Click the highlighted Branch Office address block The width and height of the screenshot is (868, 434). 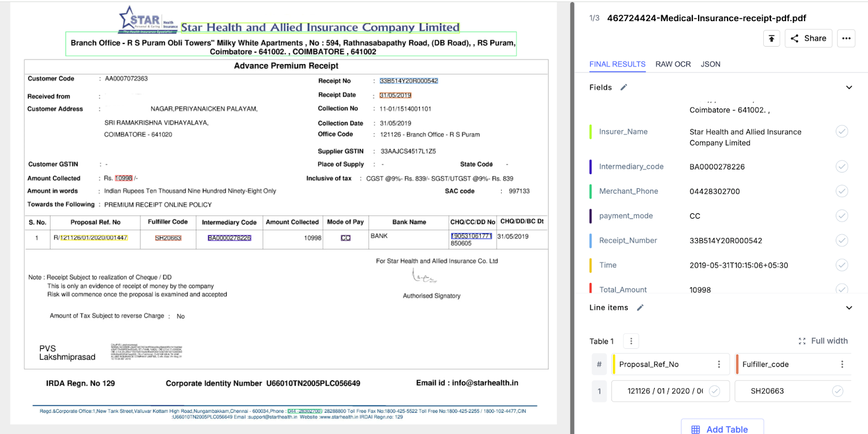point(291,44)
